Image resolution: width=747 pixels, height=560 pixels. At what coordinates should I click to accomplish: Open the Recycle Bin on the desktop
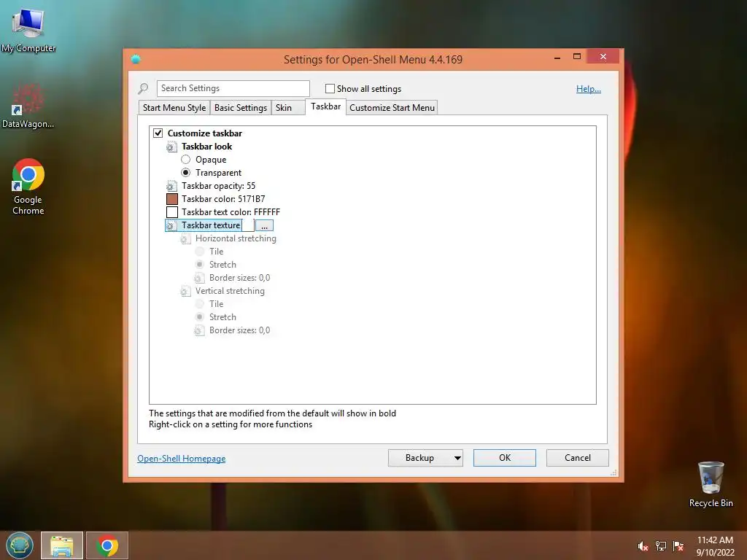(x=711, y=484)
